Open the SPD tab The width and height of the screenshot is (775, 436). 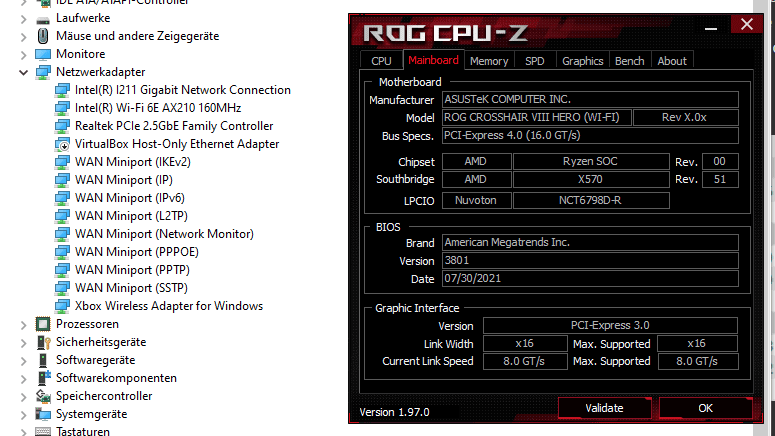pyautogui.click(x=535, y=61)
